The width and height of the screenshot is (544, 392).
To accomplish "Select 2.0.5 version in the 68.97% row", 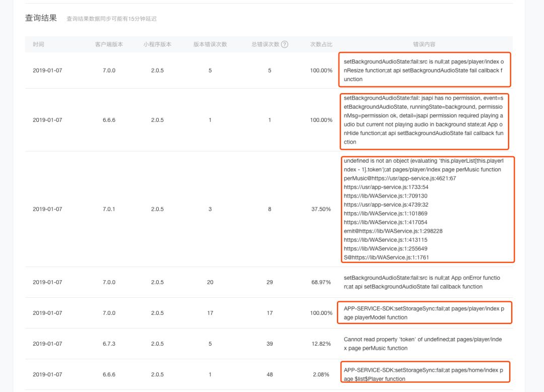I will pyautogui.click(x=158, y=282).
